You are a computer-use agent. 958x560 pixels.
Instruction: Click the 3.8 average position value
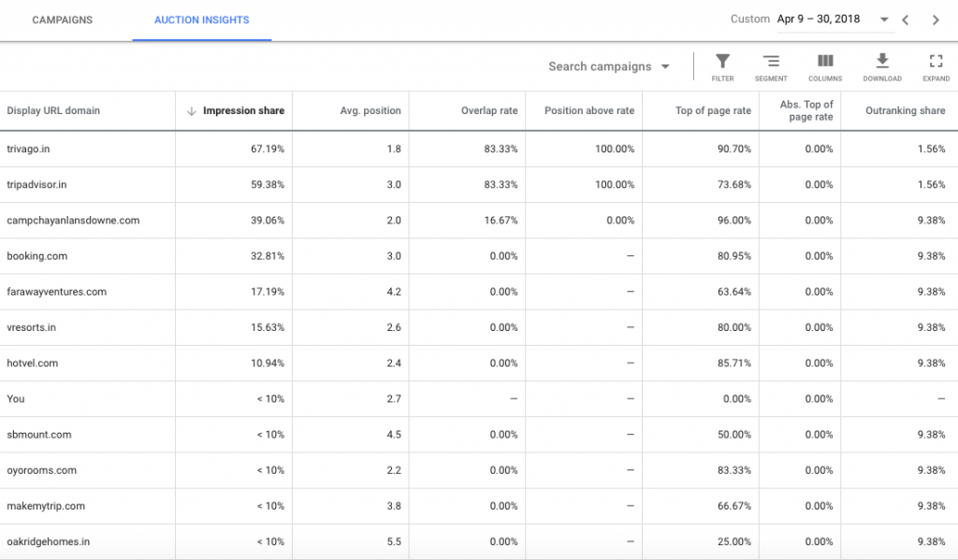pyautogui.click(x=394, y=507)
